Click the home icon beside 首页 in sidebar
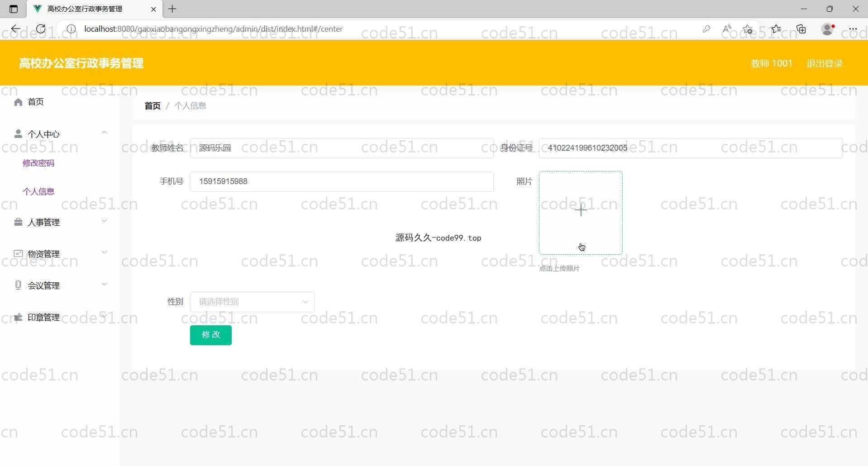868x466 pixels. [x=18, y=102]
